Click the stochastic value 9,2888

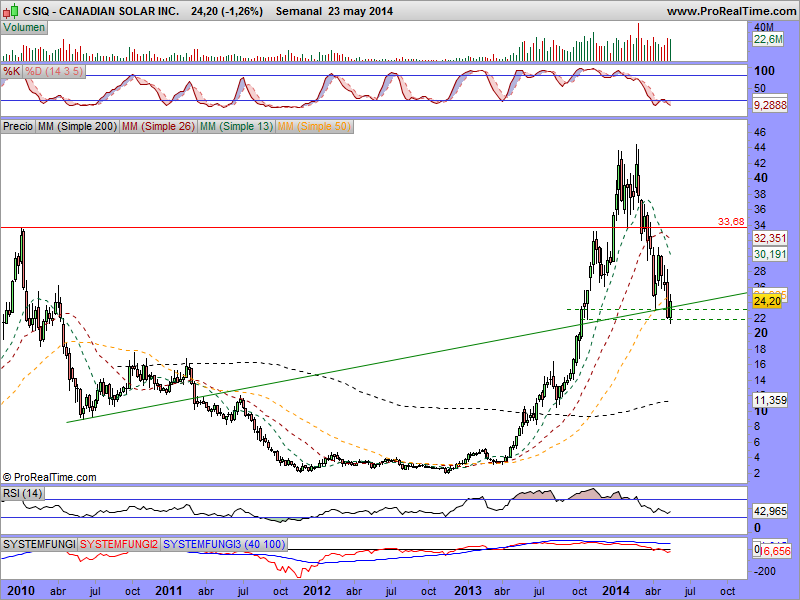pyautogui.click(x=770, y=105)
